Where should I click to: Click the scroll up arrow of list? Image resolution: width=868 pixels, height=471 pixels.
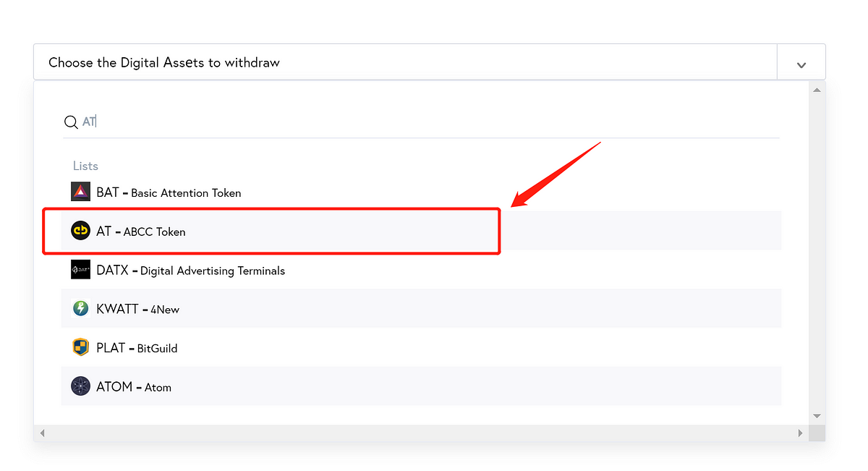point(817,90)
